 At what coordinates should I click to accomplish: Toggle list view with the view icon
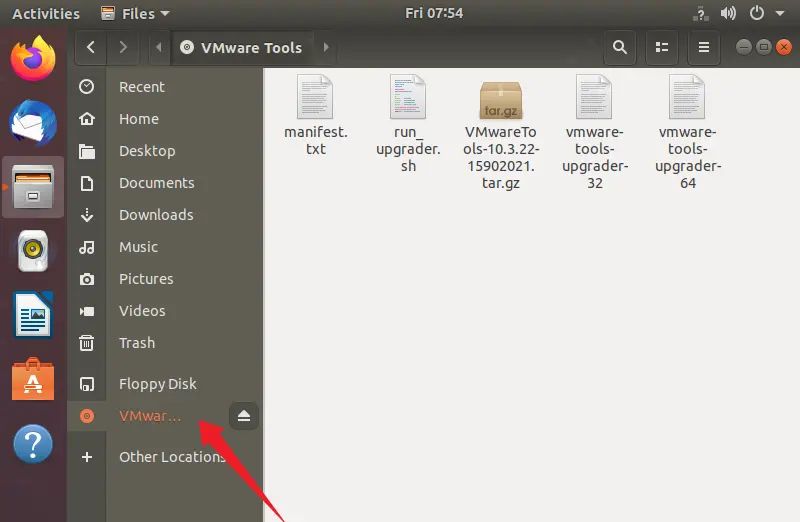662,47
